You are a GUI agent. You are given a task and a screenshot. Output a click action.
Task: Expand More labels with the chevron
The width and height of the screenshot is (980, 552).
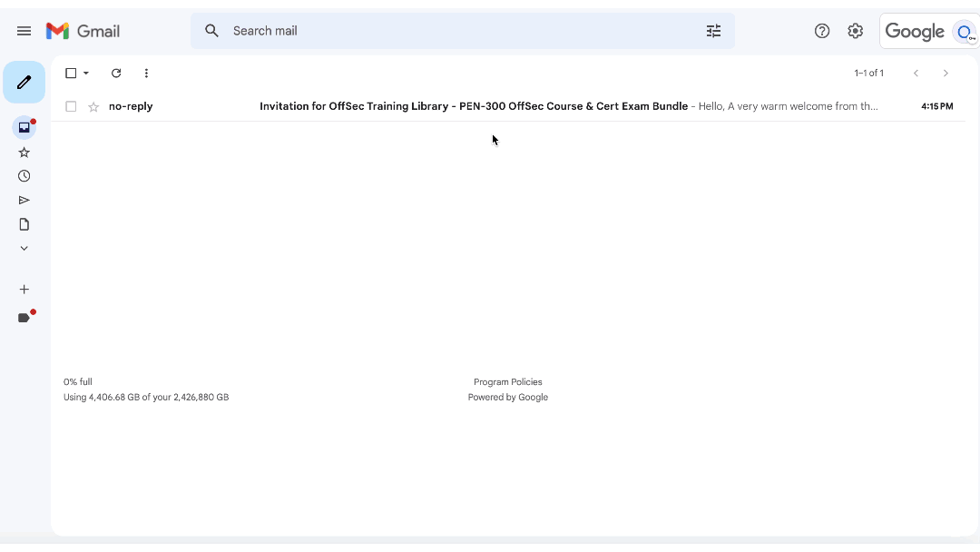tap(24, 248)
